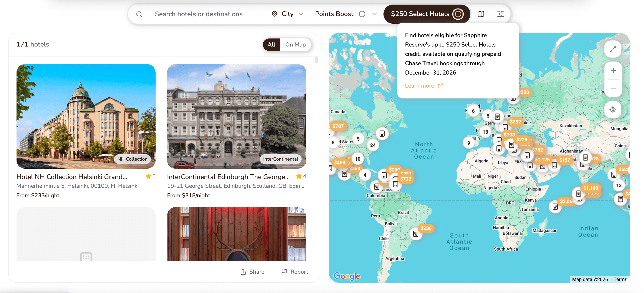Click the NH Collection brand badge
This screenshot has height=293, width=644.
pyautogui.click(x=132, y=159)
